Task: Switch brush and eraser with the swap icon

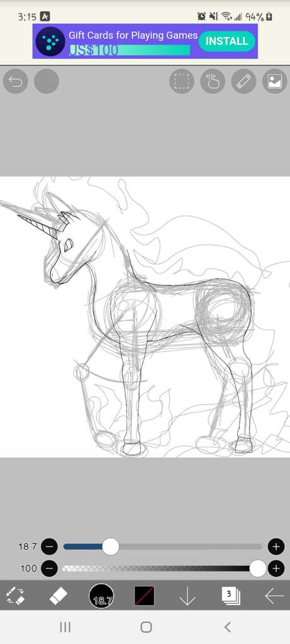Action: 15,596
